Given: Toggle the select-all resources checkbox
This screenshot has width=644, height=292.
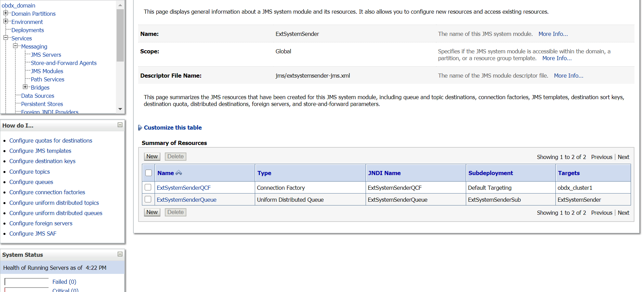Looking at the screenshot, I should coord(148,173).
